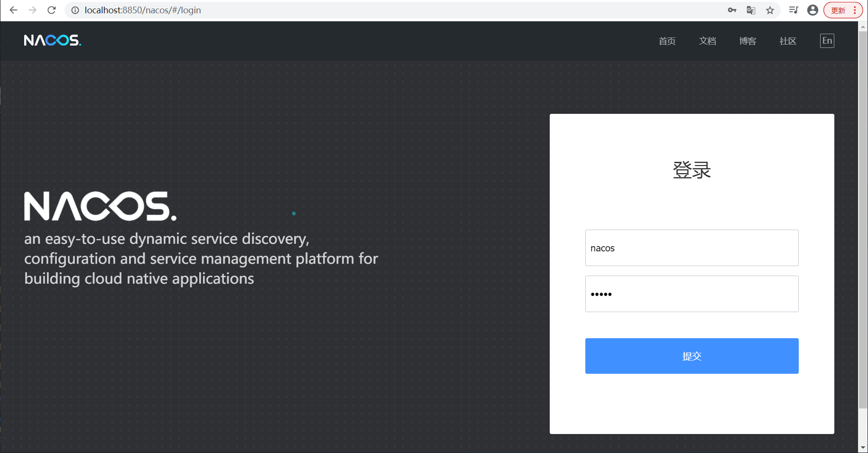Focus the password field
868x453 pixels.
tap(692, 294)
